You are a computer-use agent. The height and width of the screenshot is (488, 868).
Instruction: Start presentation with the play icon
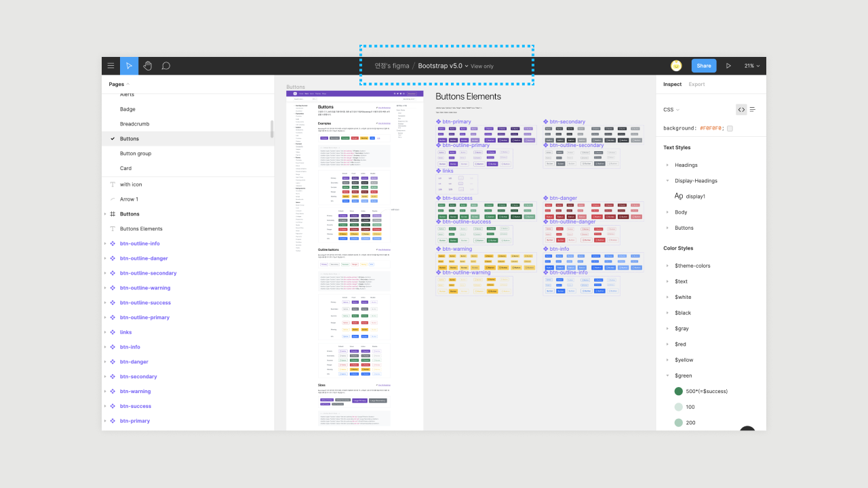(728, 66)
